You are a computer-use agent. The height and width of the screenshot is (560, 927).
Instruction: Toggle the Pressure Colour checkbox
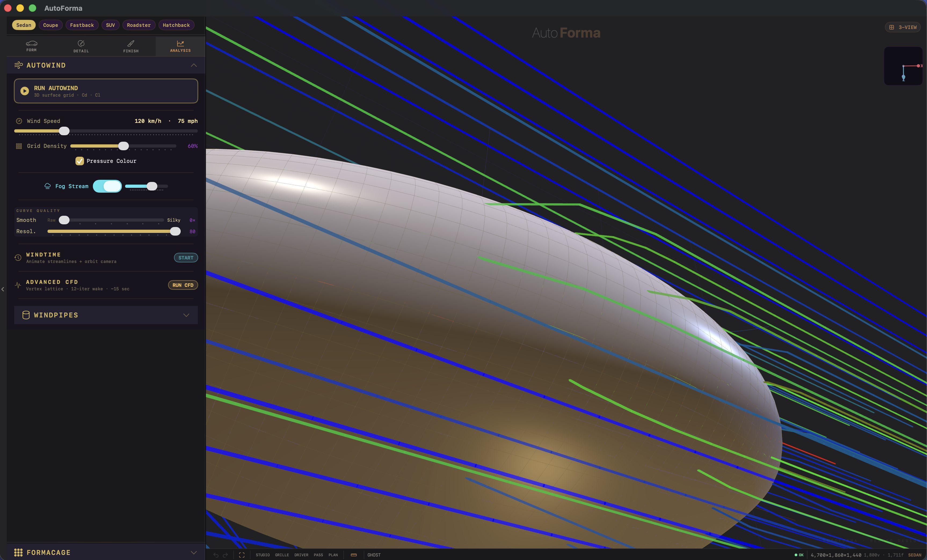pos(79,160)
